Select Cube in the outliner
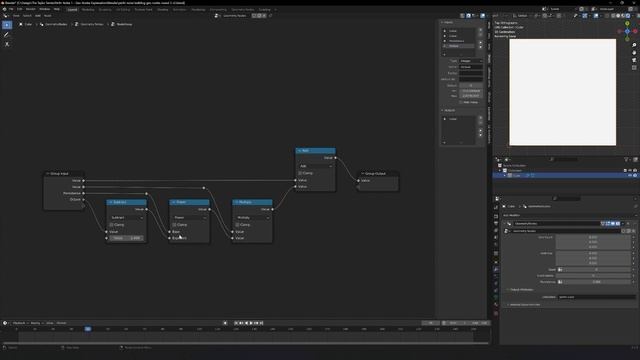 pyautogui.click(x=517, y=176)
